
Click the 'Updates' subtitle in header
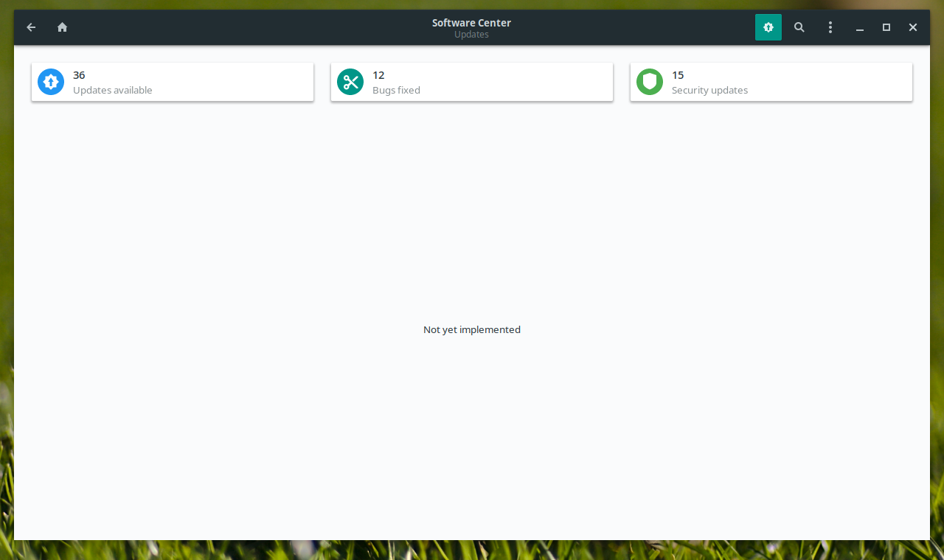click(x=471, y=35)
